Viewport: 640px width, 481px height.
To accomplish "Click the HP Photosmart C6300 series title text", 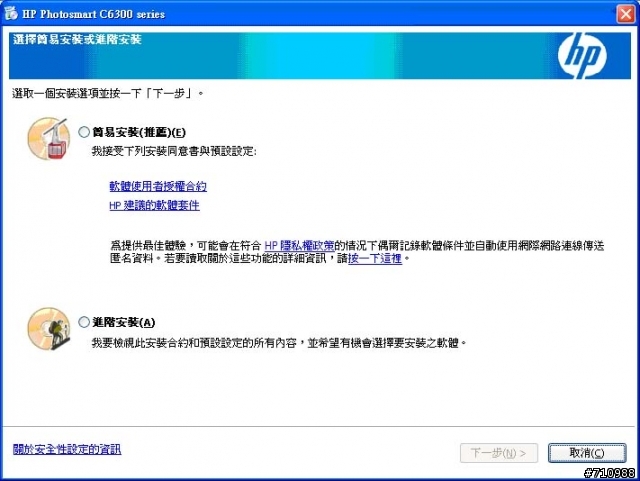I will pos(94,14).
